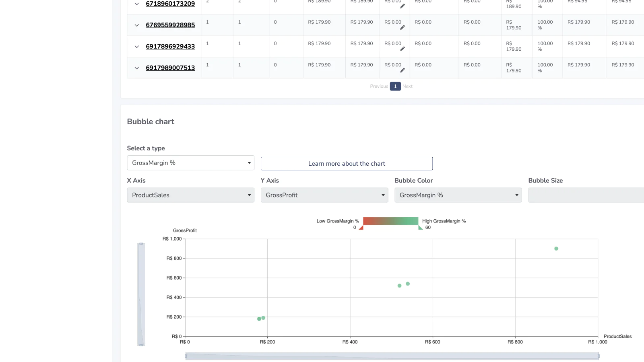Open order link 6917896929433
644x362 pixels.
[x=170, y=47]
